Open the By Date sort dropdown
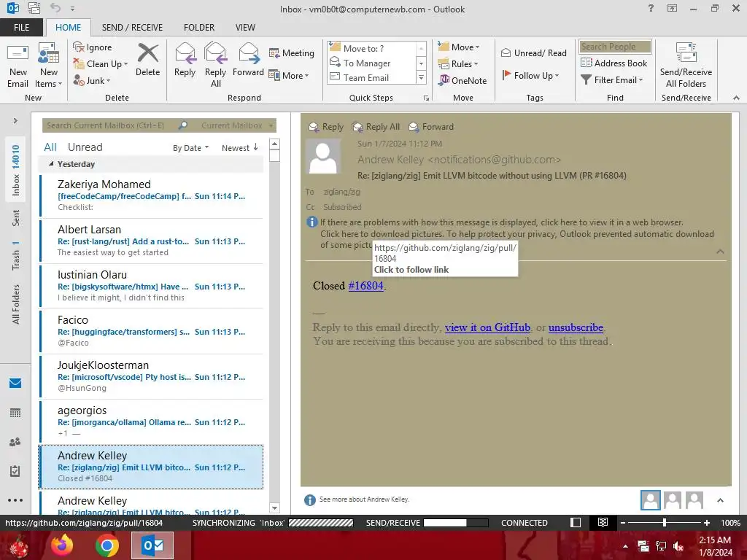Screen dimensions: 747x560 (x=190, y=148)
